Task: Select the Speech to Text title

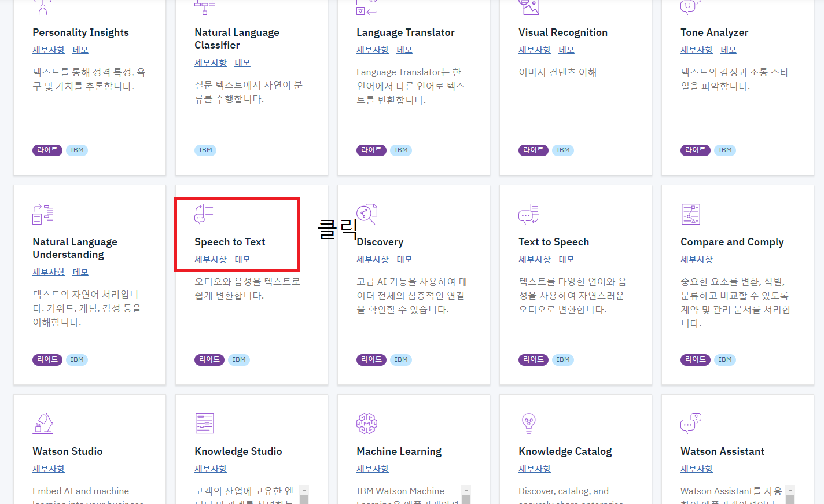Action: [230, 242]
